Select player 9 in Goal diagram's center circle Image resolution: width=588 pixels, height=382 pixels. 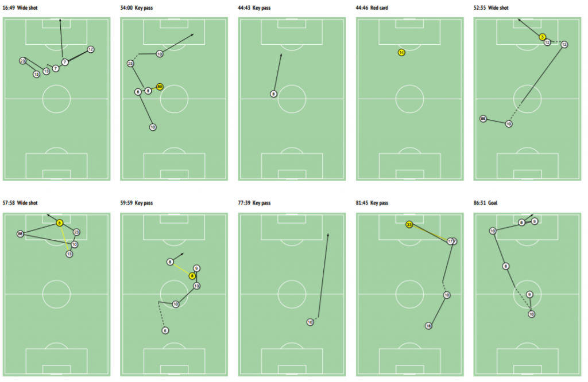click(x=529, y=294)
